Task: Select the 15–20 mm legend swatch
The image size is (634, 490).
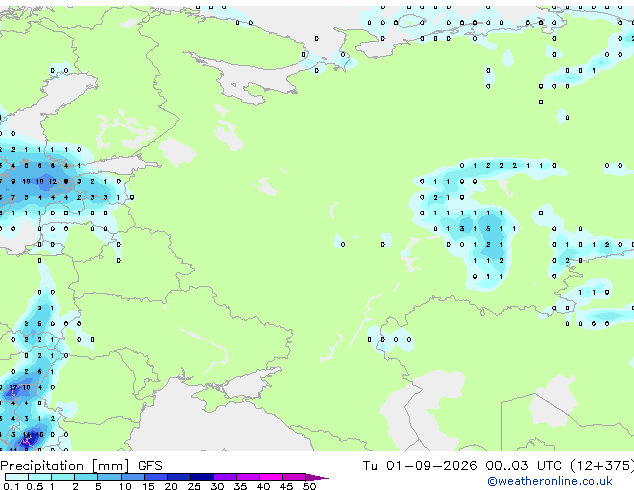Action: pos(156,477)
